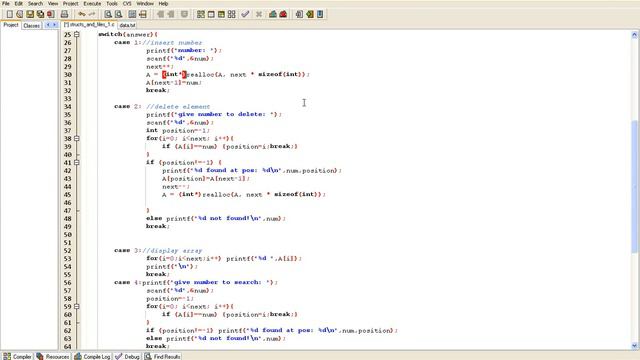Click the editor scrollbar down arrow

(x=635, y=345)
